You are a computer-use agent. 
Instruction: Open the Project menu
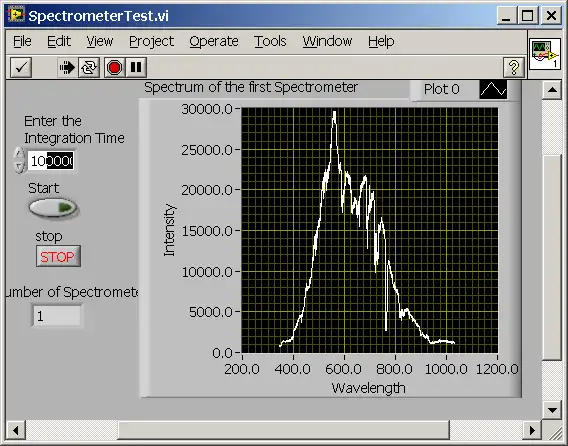151,41
